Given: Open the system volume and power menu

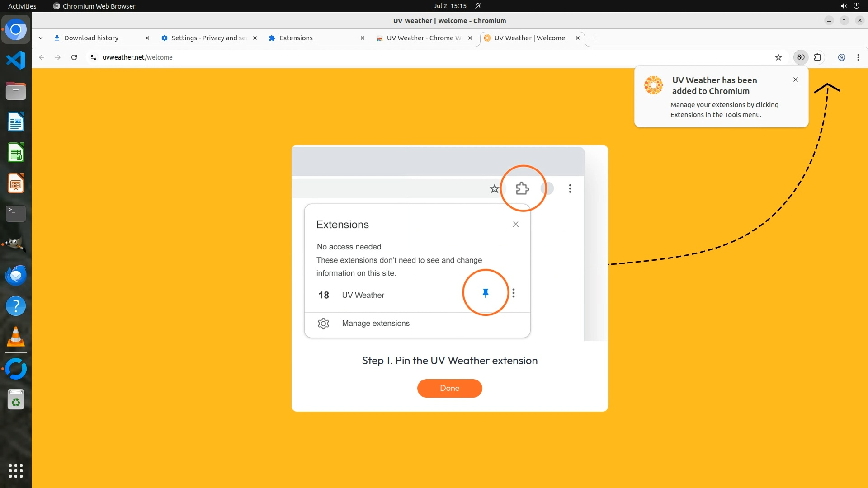Looking at the screenshot, I should pyautogui.click(x=849, y=6).
